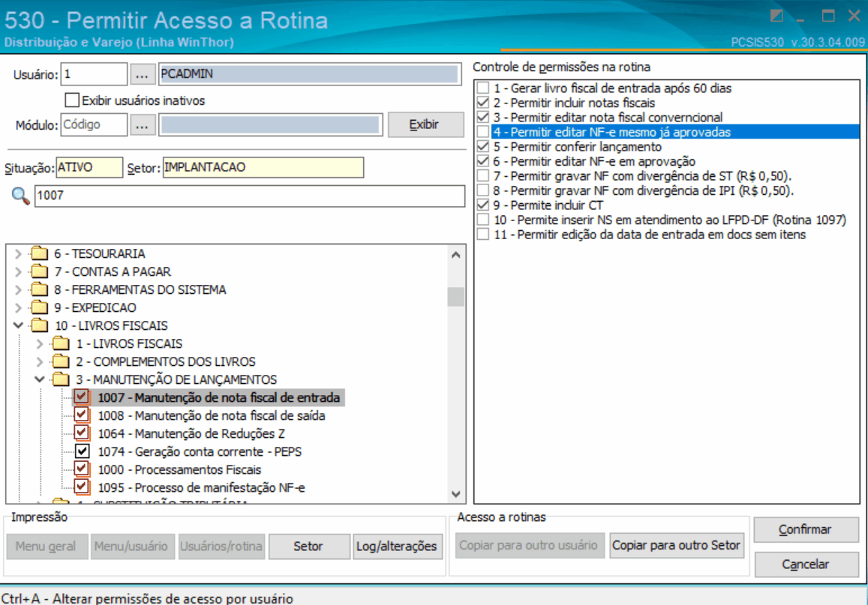Select 1074 - Geração conta corrente - PEPS
Image resolution: width=868 pixels, height=605 pixels.
point(200,451)
